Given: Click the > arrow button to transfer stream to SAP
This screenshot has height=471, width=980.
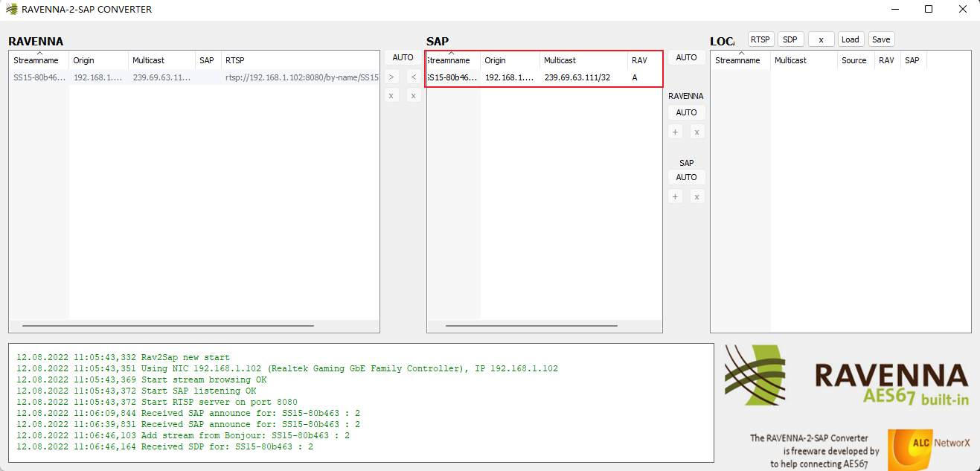Looking at the screenshot, I should pyautogui.click(x=391, y=77).
